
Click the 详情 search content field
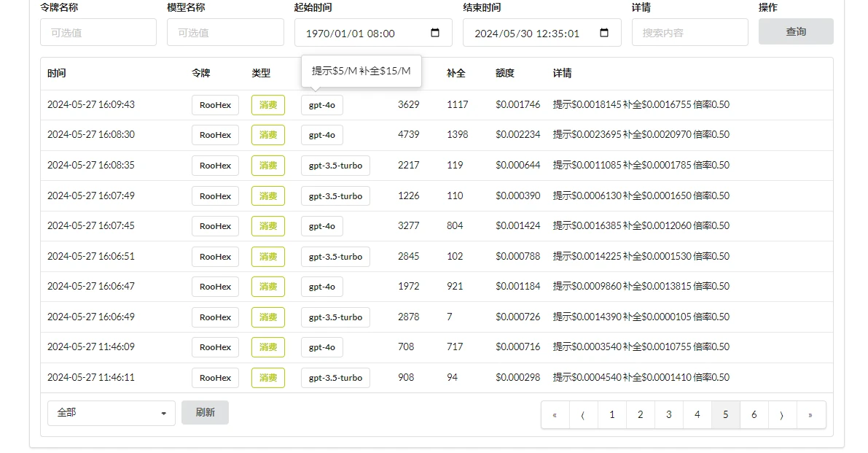(x=689, y=33)
